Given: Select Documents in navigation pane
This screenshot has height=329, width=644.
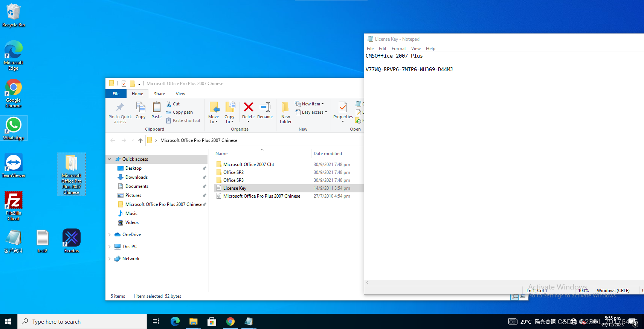Looking at the screenshot, I should pyautogui.click(x=137, y=186).
